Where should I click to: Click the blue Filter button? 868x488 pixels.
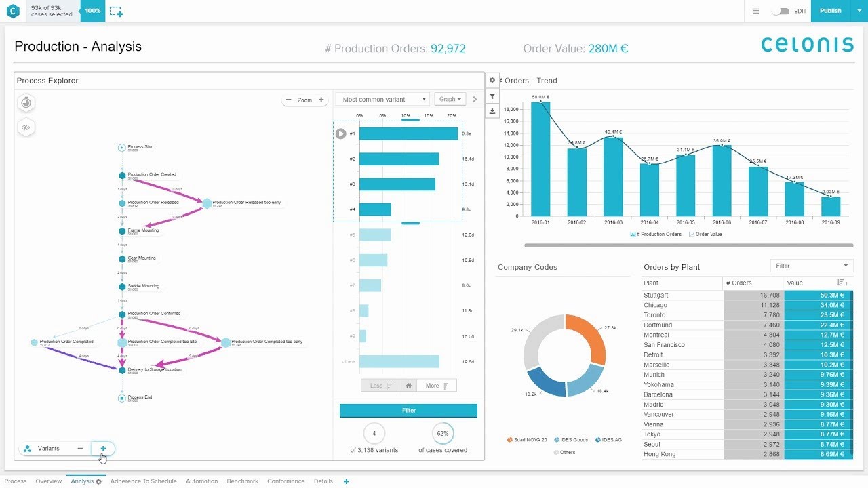coord(409,411)
